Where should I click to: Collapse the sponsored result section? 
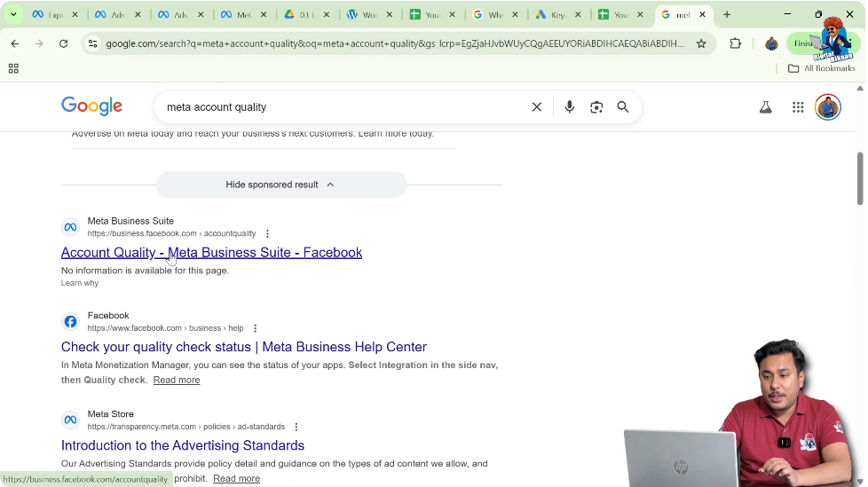[x=281, y=185]
